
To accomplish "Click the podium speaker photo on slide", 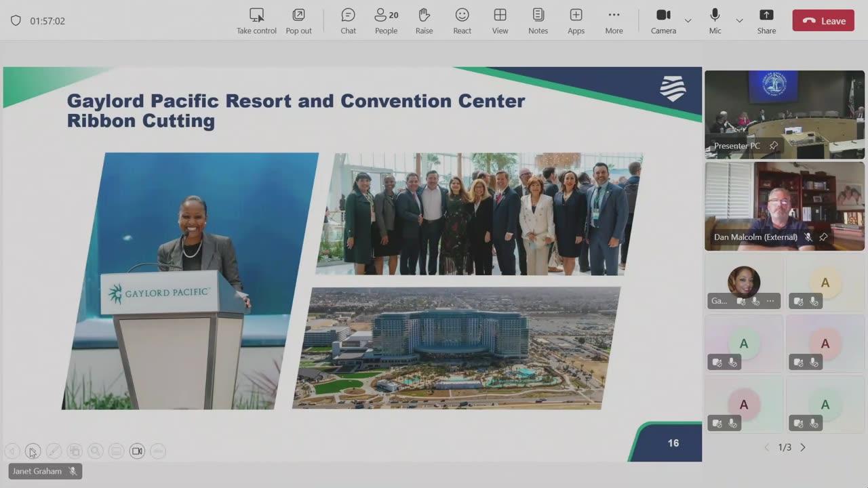I will 190,281.
